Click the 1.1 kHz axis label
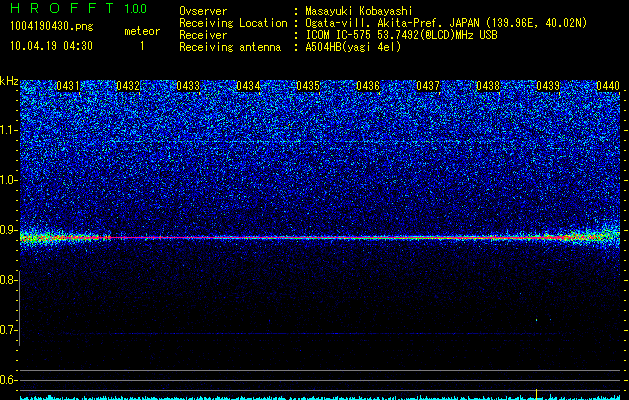 point(9,130)
